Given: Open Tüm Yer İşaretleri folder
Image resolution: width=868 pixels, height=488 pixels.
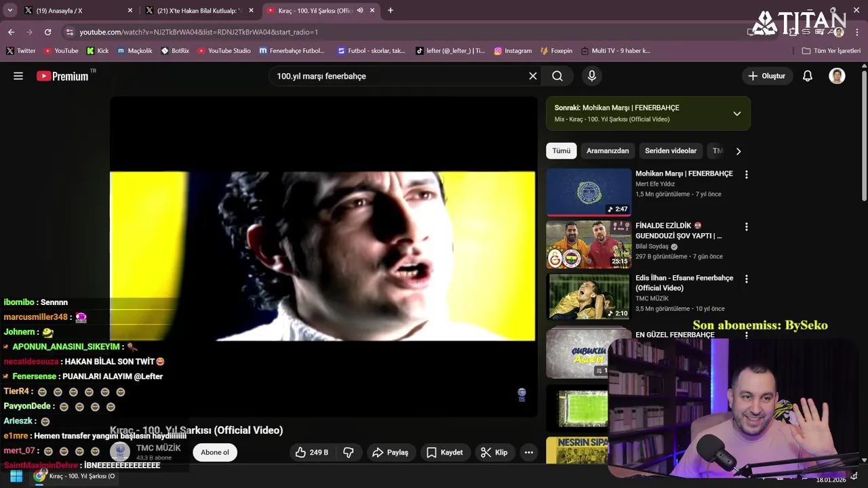Looking at the screenshot, I should pos(831,51).
